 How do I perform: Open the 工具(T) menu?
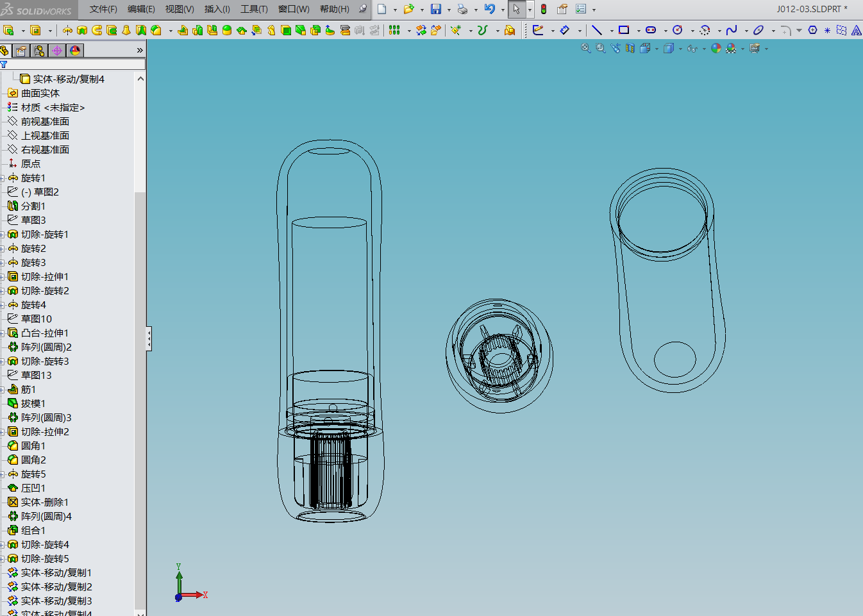coord(254,9)
